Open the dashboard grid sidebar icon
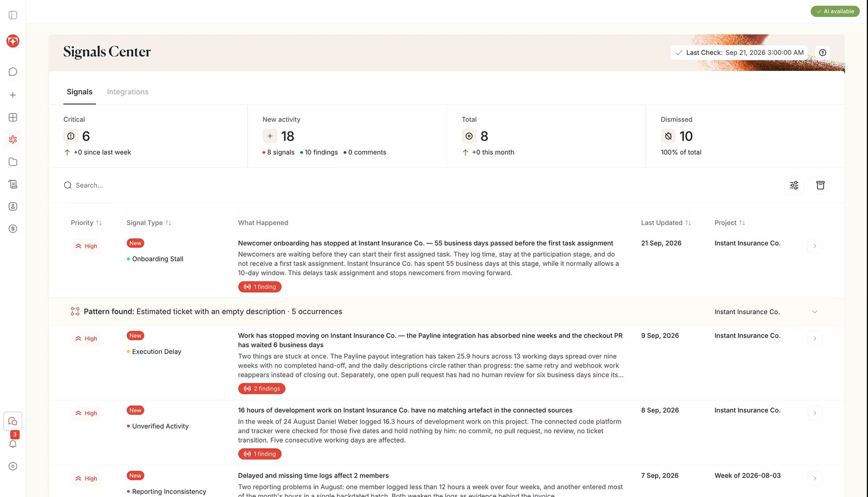This screenshot has width=868, height=497. click(13, 117)
